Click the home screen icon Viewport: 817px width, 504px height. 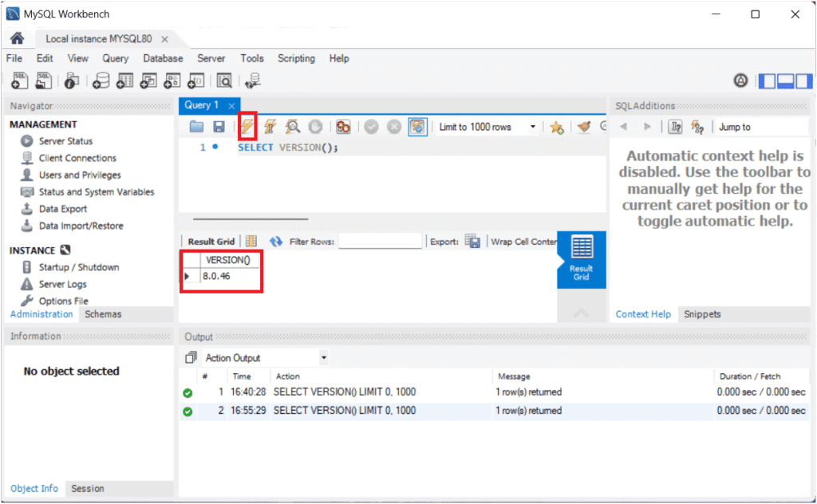[18, 38]
